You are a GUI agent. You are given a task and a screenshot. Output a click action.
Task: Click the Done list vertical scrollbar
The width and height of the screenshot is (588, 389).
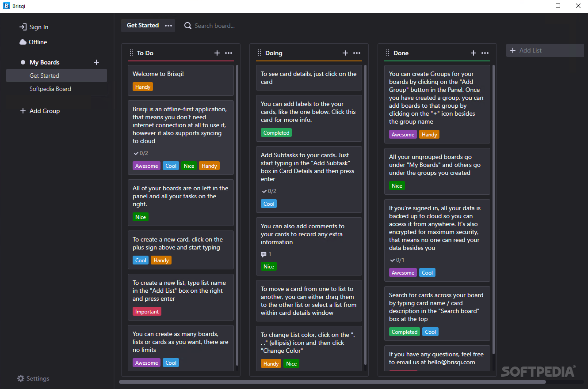click(494, 210)
